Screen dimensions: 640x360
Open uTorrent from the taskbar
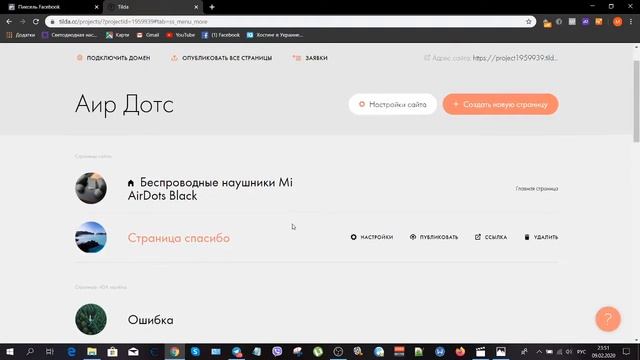coord(318,351)
